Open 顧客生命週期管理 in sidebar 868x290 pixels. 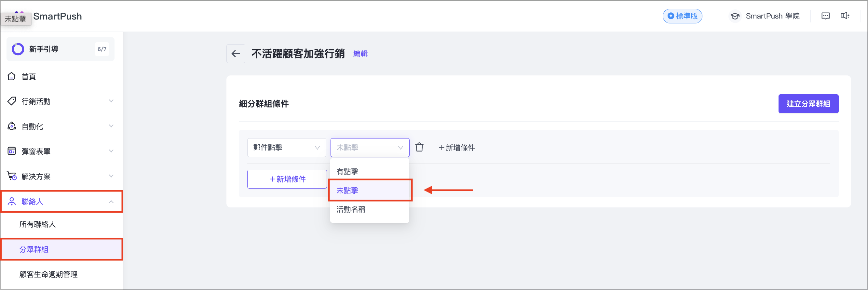(x=48, y=274)
